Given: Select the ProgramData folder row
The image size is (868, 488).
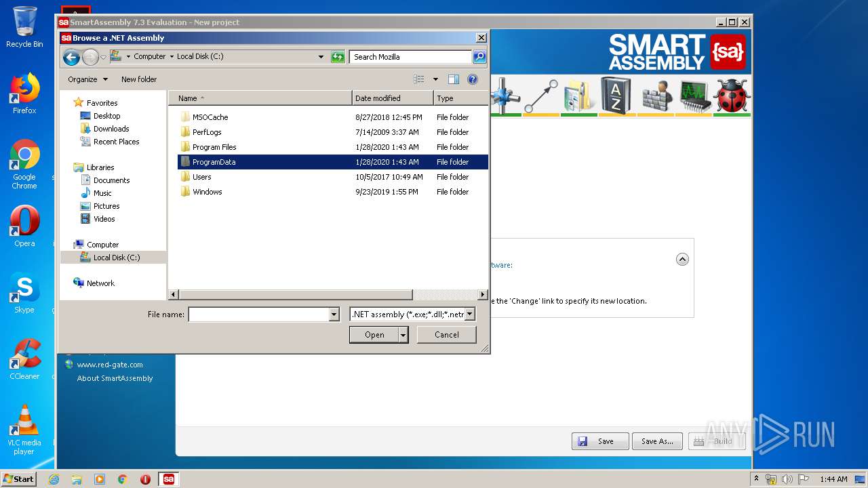Looking at the screenshot, I should coord(332,162).
